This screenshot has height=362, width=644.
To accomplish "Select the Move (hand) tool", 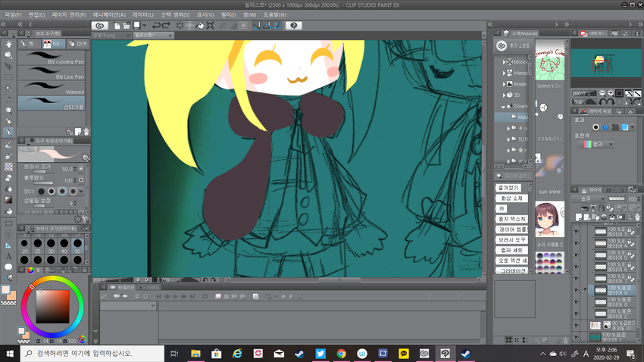I will pos(8,44).
